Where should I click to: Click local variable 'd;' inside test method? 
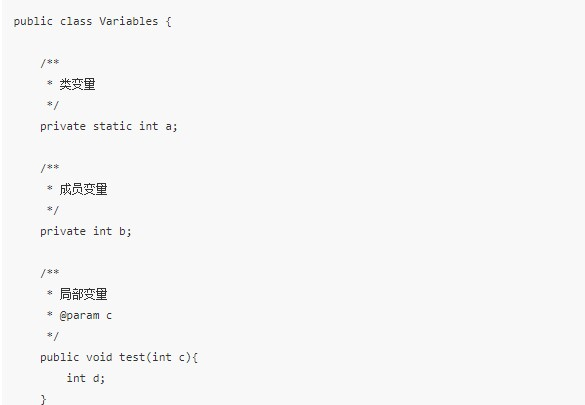tap(99, 378)
